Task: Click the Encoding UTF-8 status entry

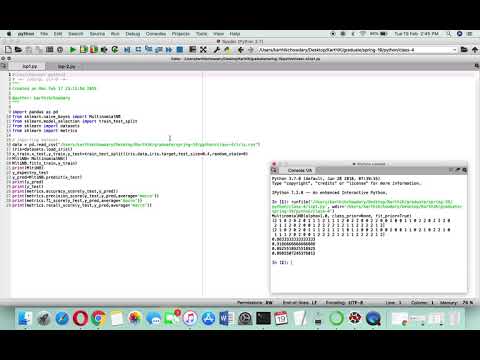Action: pos(344,302)
